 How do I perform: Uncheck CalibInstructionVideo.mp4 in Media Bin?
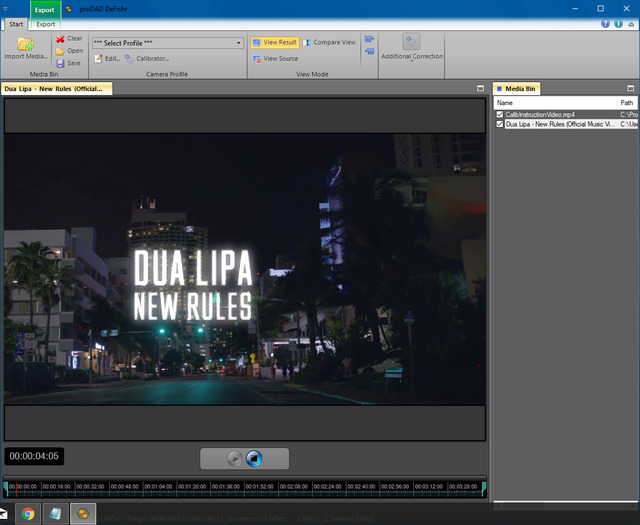coord(500,115)
